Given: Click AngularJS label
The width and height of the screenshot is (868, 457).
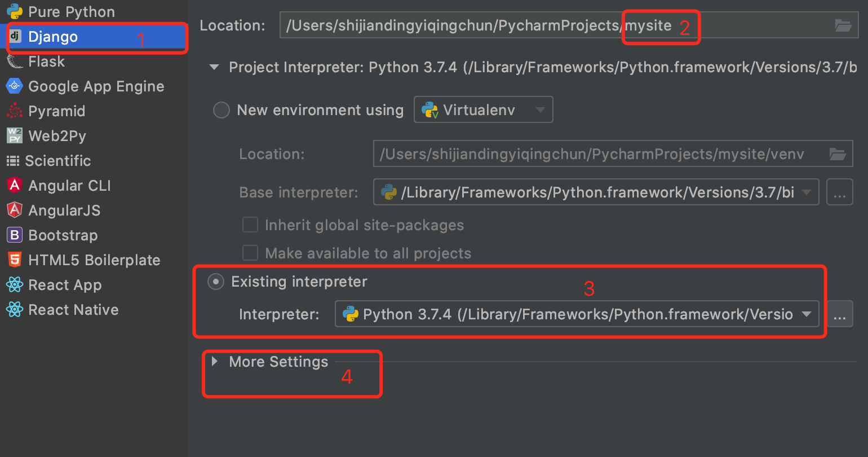Looking at the screenshot, I should [x=65, y=210].
